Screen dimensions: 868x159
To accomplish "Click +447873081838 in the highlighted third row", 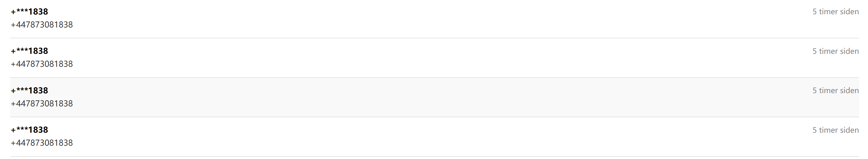I will coord(42,104).
